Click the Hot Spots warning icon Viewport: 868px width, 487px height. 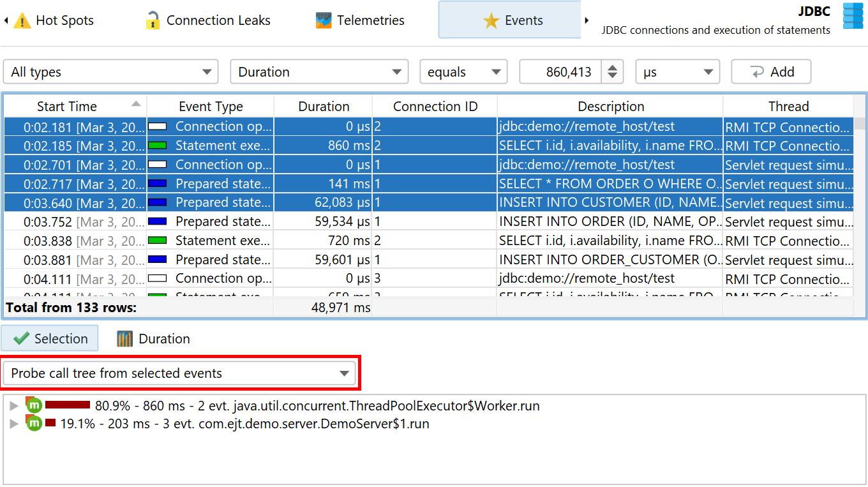click(x=22, y=20)
